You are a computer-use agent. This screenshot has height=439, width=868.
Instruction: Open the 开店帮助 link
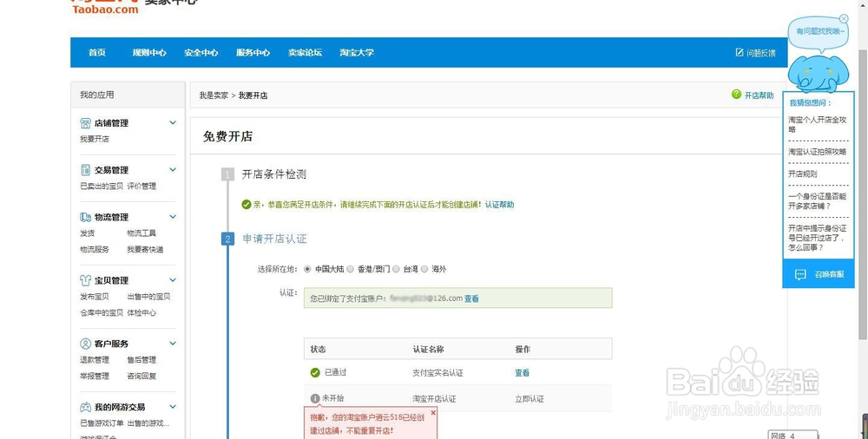(759, 95)
